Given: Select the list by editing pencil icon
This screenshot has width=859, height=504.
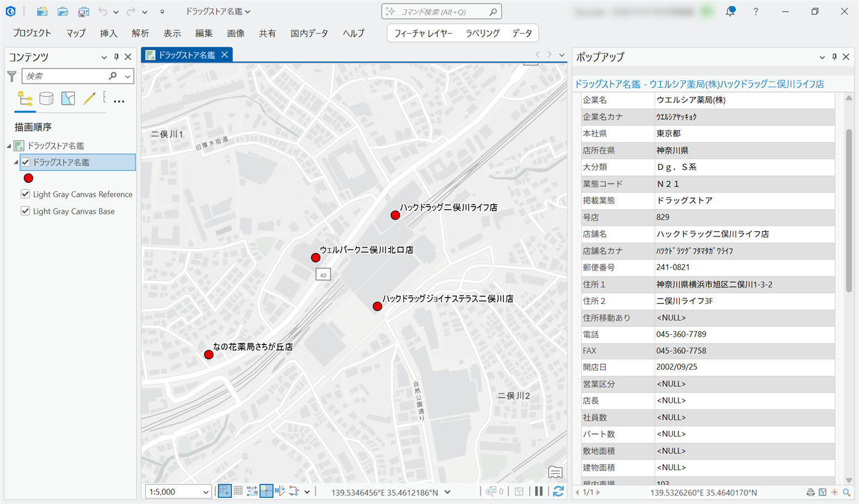Looking at the screenshot, I should coord(90,99).
